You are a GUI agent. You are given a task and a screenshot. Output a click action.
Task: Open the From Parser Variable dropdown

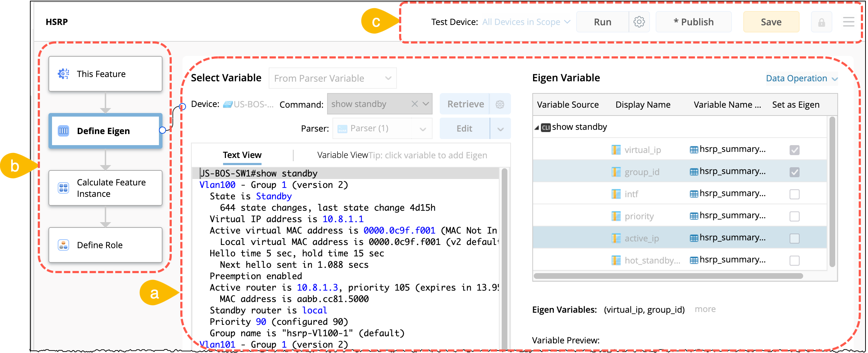(332, 78)
